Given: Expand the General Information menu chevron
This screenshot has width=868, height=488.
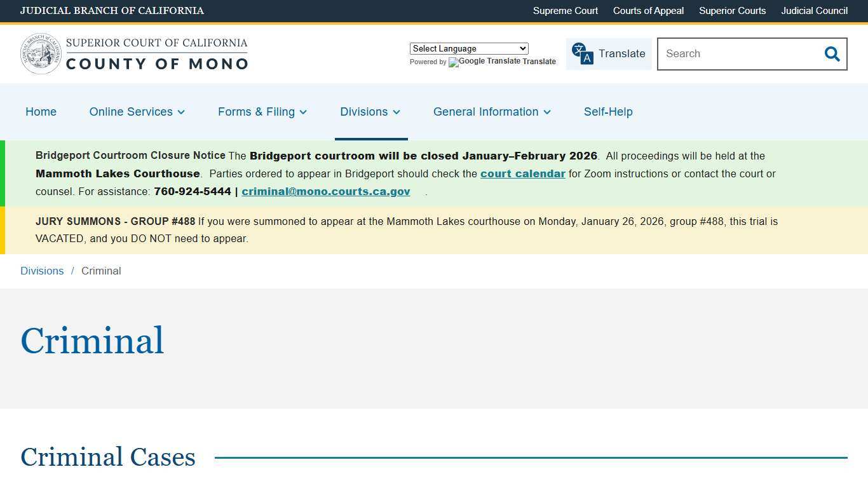Looking at the screenshot, I should (547, 112).
